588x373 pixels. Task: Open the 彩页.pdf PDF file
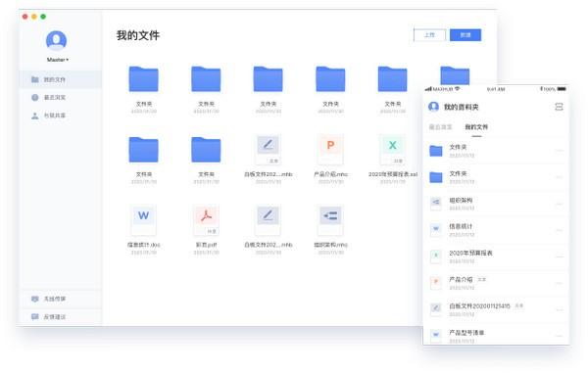(206, 220)
